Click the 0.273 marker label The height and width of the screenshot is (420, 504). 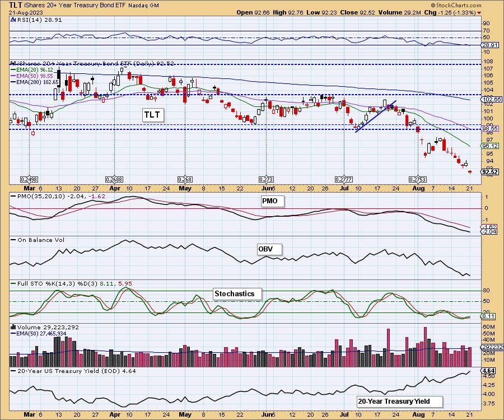click(x=267, y=179)
